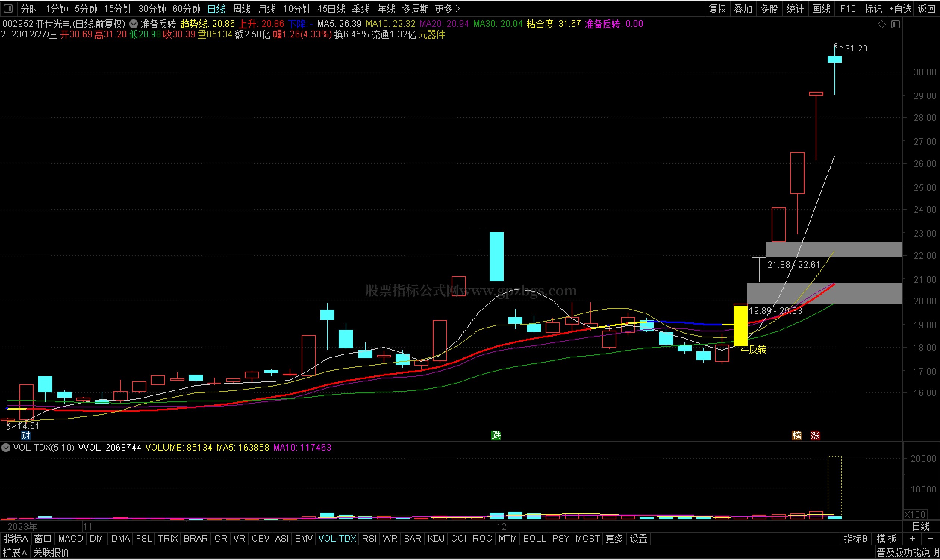Click the green 跌 marker icon
Viewport: 940px width, 560px height.
point(496,436)
